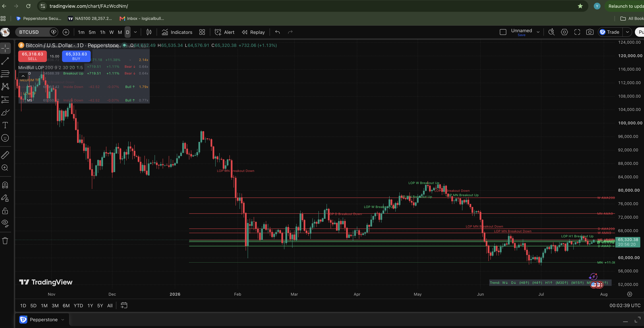
Task: Expand the time interval dropdown arrow
Action: [135, 32]
